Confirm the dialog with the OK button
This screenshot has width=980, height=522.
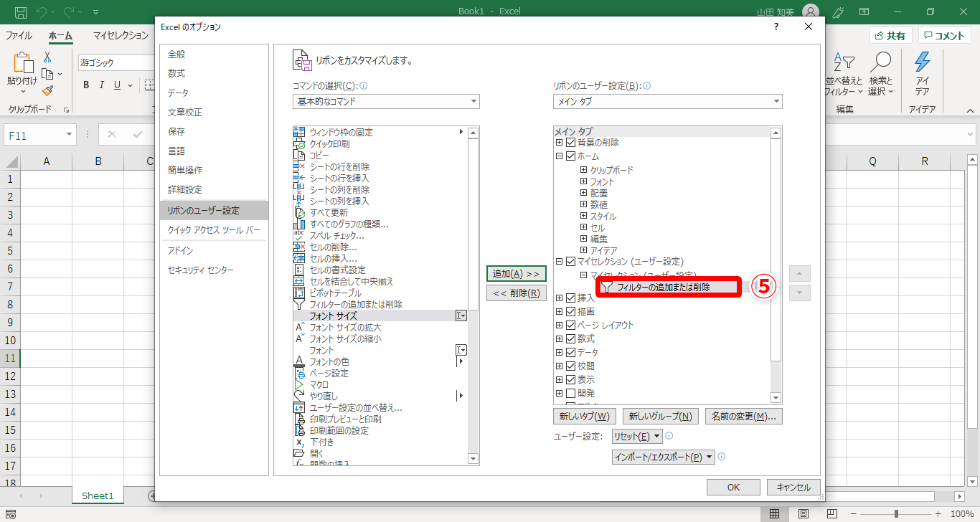pyautogui.click(x=733, y=487)
